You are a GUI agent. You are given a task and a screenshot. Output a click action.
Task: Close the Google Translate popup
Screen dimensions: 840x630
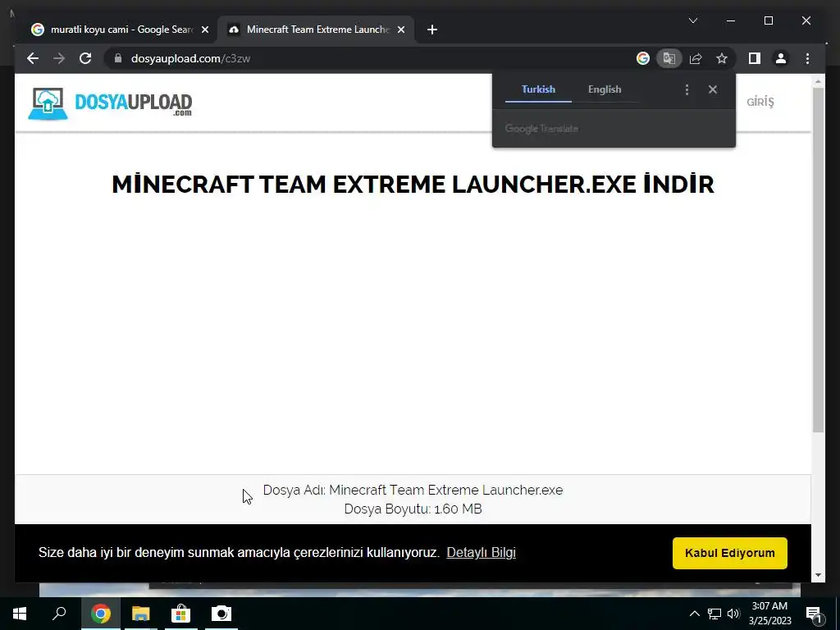[713, 89]
